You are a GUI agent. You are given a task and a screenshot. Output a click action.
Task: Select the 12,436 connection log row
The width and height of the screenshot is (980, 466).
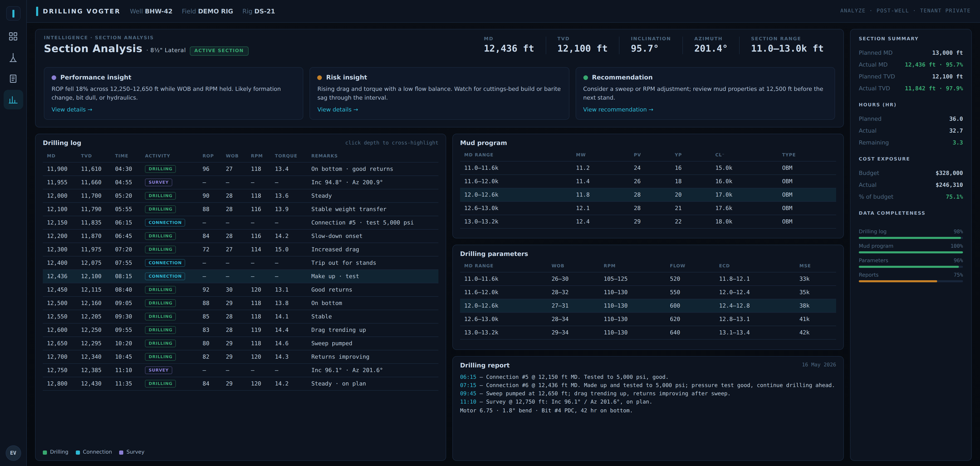241,276
